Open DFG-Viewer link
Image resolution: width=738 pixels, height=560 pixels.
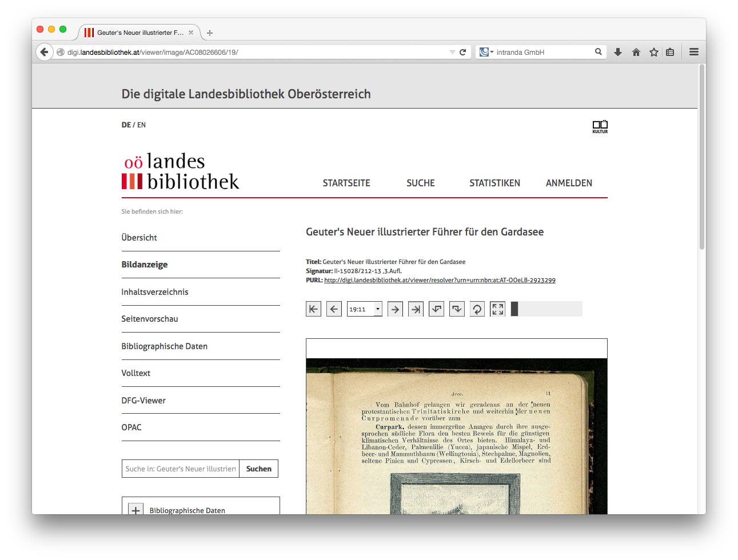point(143,401)
